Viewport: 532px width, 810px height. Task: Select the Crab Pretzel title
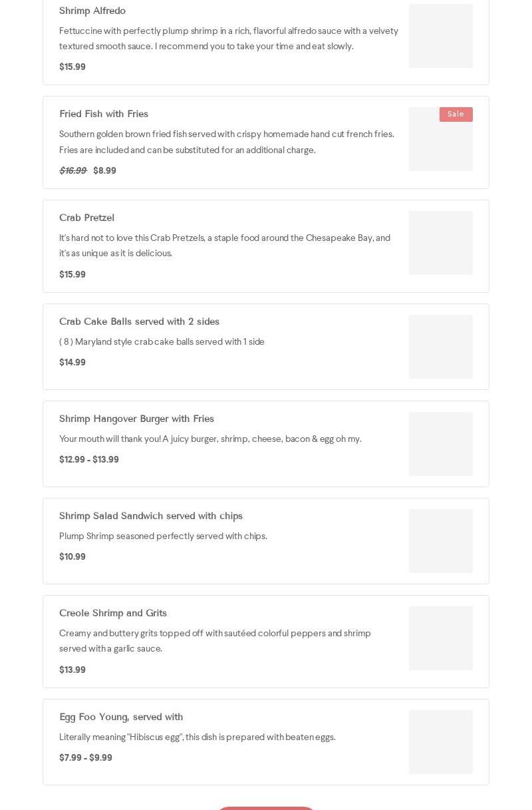pos(86,218)
